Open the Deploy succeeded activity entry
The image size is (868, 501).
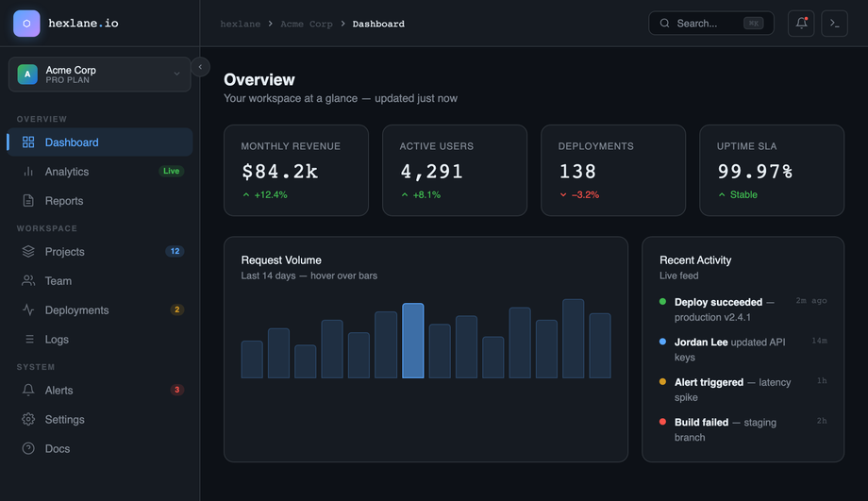coord(743,309)
